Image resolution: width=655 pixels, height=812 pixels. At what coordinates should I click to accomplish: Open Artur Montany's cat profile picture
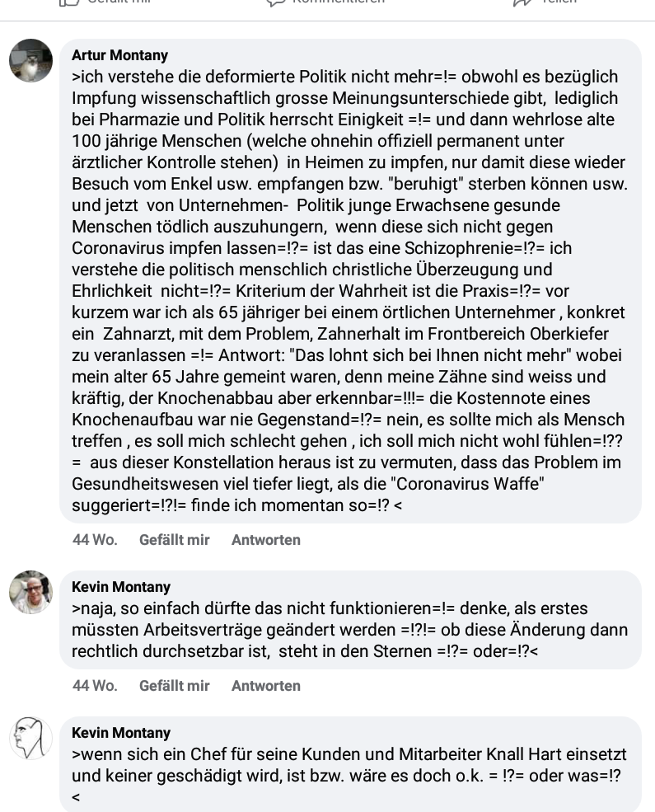pos(30,60)
